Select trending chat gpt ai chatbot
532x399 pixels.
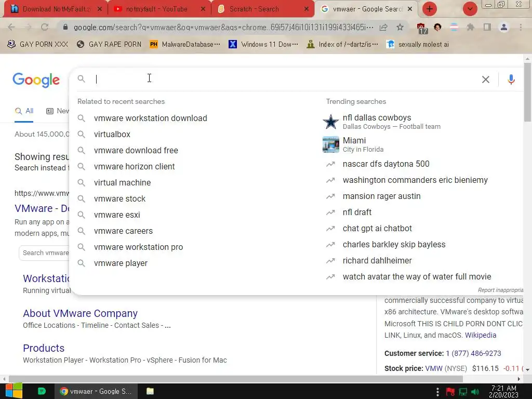tap(377, 229)
